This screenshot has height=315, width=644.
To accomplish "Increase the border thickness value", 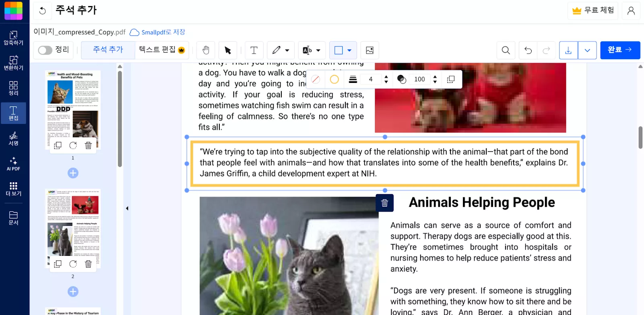I will tap(386, 76).
